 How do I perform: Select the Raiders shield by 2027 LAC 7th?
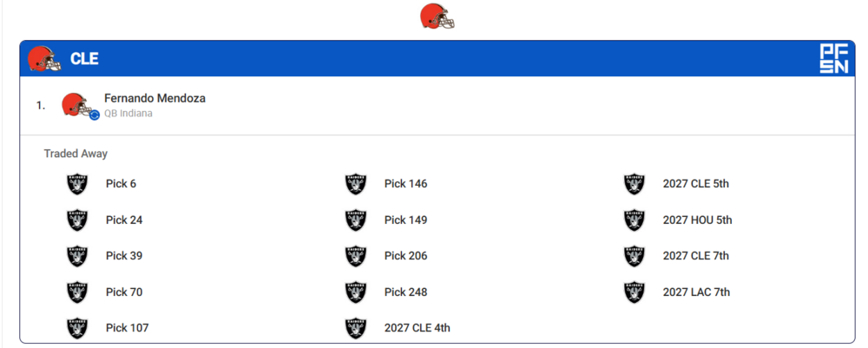coord(635,292)
